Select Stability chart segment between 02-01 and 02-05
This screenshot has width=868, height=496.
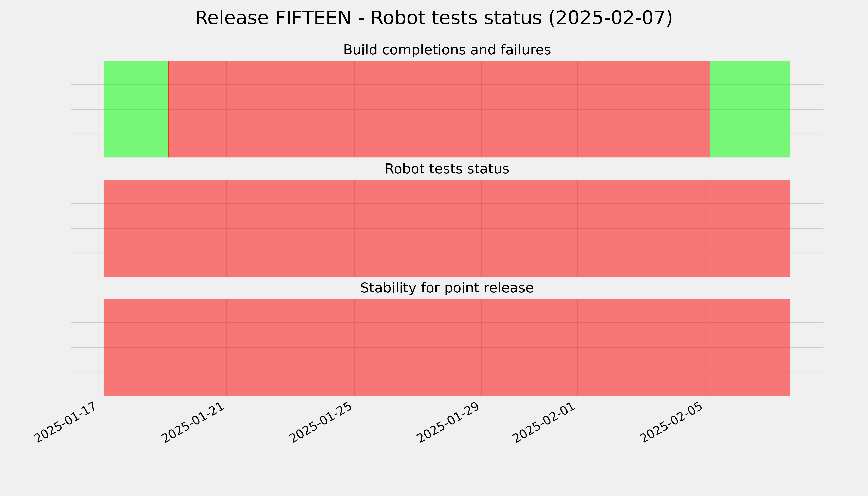(641, 347)
